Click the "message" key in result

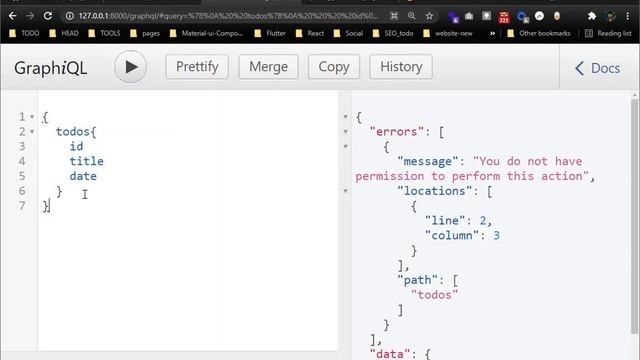[x=428, y=161]
